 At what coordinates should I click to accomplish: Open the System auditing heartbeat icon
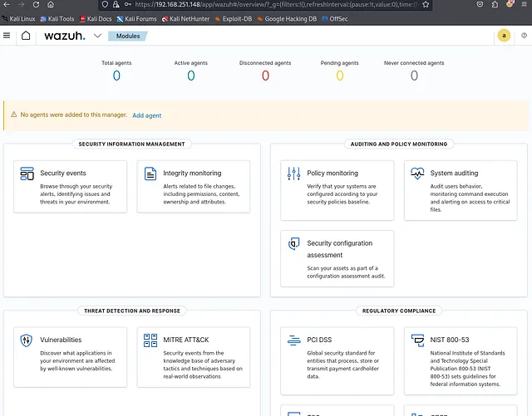[417, 174]
